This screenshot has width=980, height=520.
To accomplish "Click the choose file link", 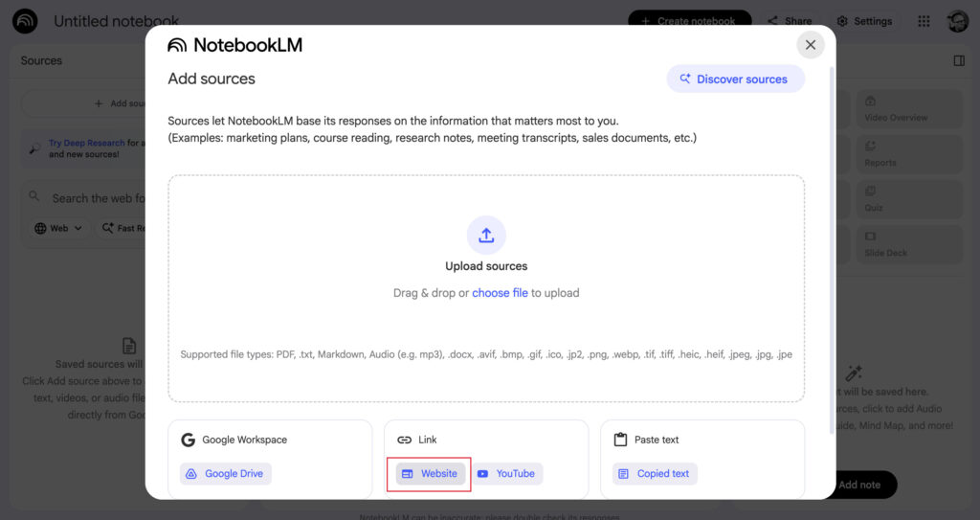I will click(x=500, y=293).
